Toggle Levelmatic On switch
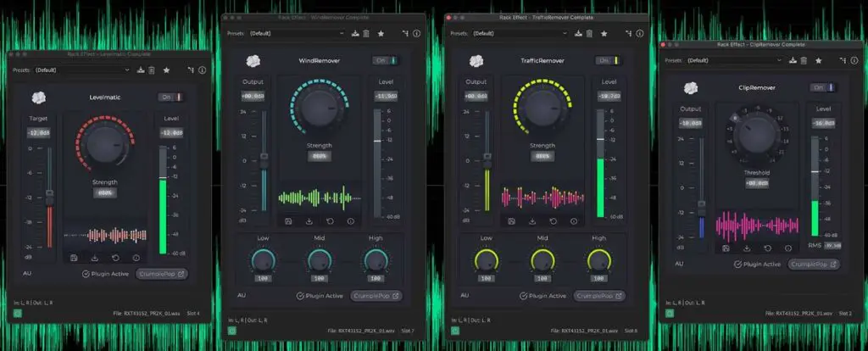The width and height of the screenshot is (868, 351). tap(171, 97)
